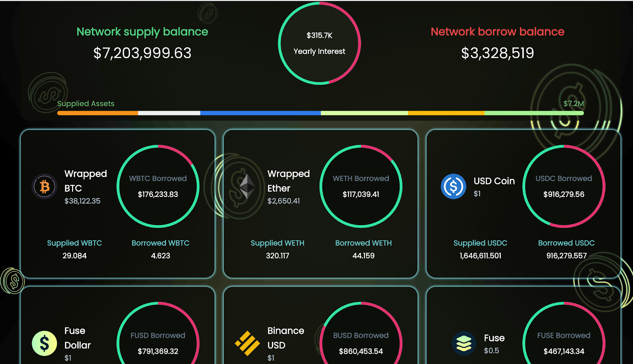Click the Wrapped BTC bitcoin icon
The width and height of the screenshot is (633, 364).
44,186
